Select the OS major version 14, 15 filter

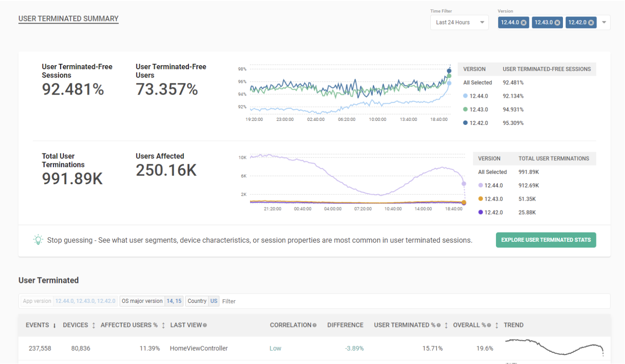pyautogui.click(x=152, y=301)
